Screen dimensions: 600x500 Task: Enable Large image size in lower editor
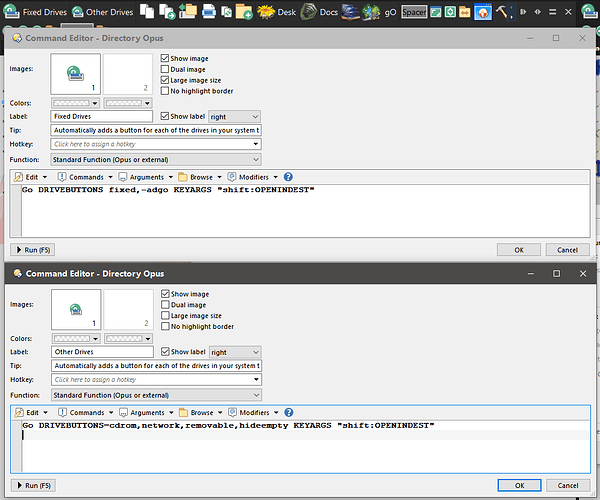165,316
